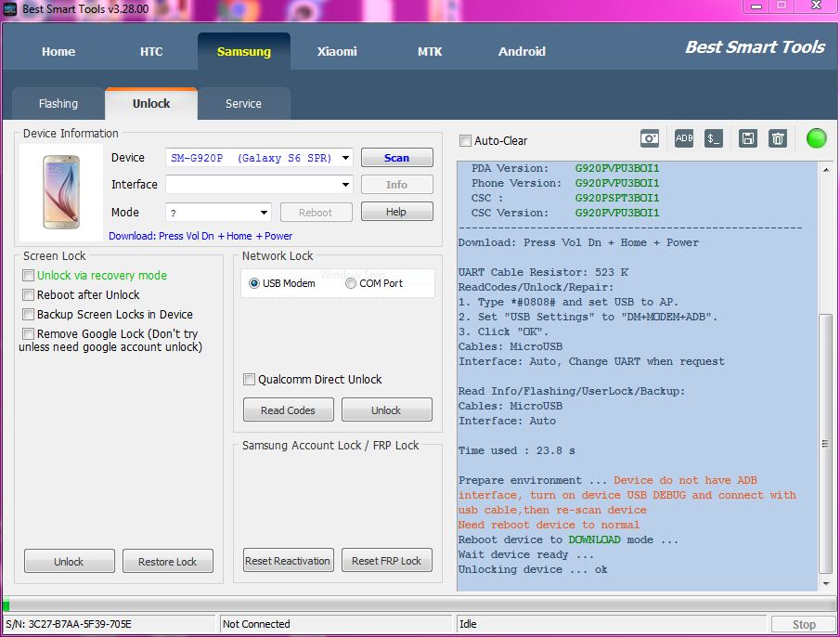This screenshot has height=637, width=840.
Task: Open the shell command terminal icon
Action: click(714, 138)
